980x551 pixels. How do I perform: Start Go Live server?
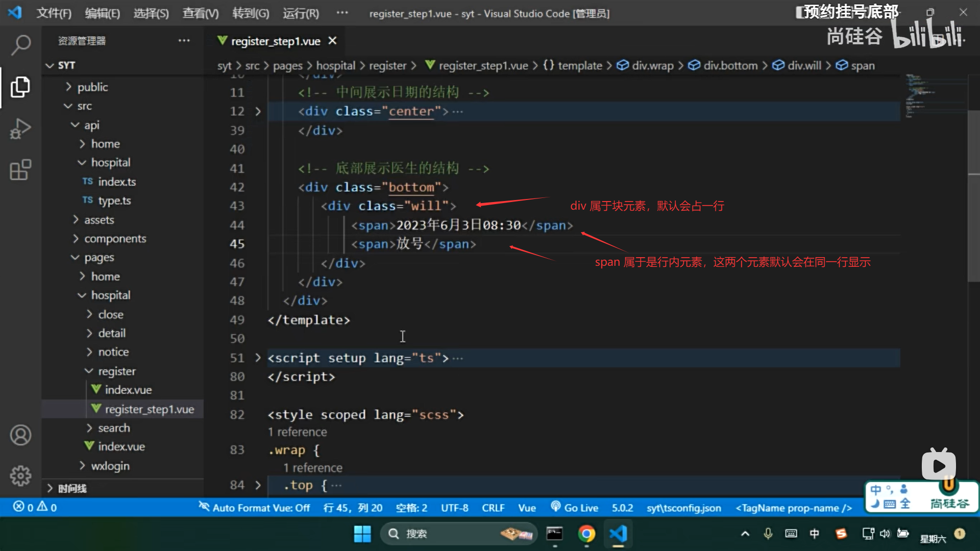pos(575,508)
